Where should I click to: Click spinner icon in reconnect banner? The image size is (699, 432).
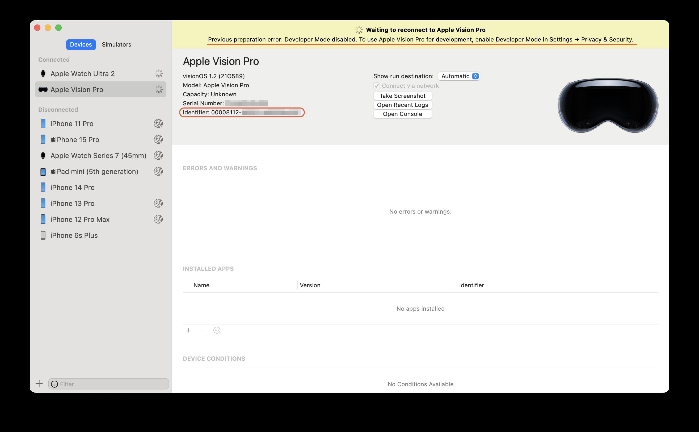(359, 30)
